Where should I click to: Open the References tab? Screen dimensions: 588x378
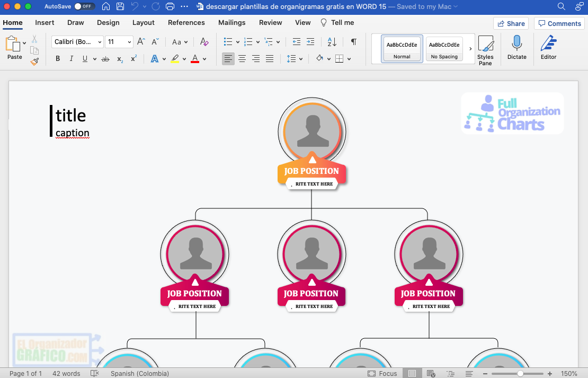(186, 22)
